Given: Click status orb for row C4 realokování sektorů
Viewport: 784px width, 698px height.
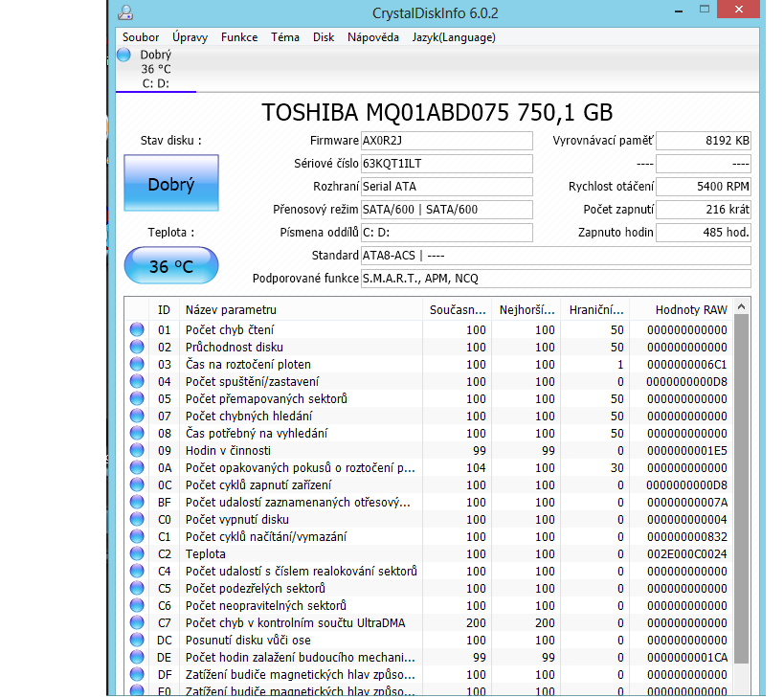Looking at the screenshot, I should [137, 571].
